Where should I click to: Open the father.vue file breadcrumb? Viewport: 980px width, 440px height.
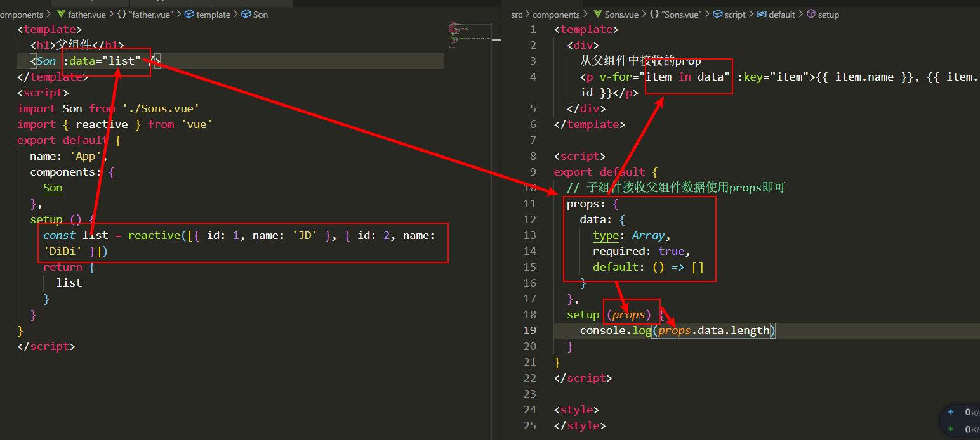pos(87,14)
